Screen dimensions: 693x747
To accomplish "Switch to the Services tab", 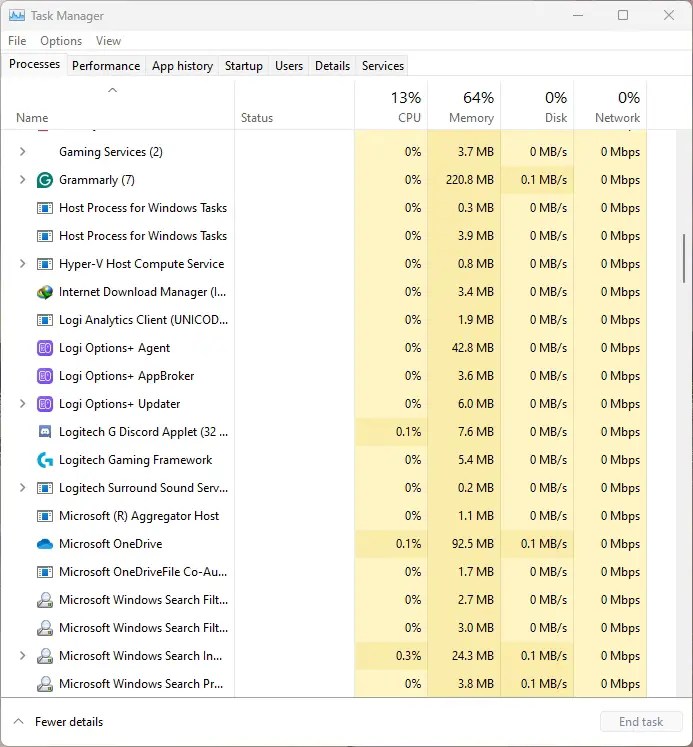I will (x=383, y=66).
